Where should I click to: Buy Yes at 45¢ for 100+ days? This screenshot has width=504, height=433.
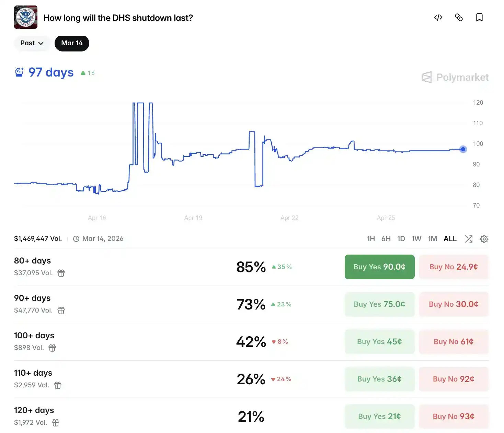tap(379, 342)
